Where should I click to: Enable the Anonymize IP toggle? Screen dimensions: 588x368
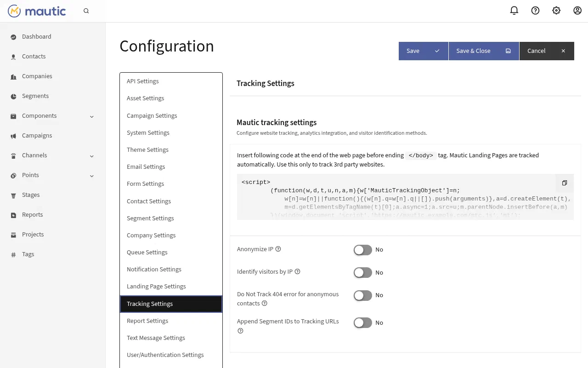click(362, 250)
